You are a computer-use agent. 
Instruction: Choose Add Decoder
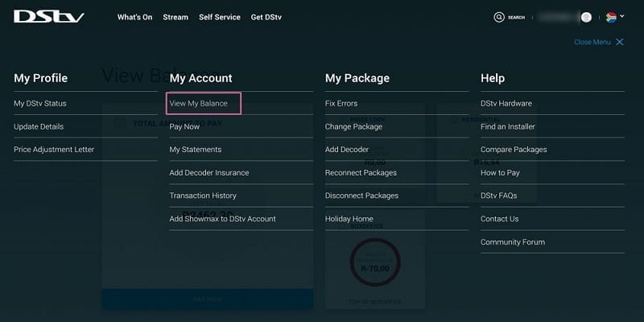click(x=347, y=150)
